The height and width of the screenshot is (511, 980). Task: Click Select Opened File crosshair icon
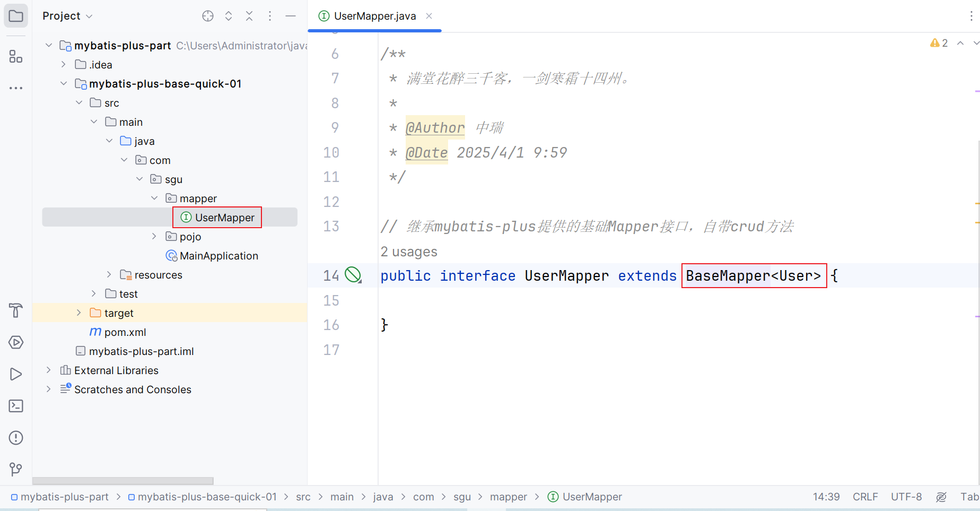[x=208, y=16]
